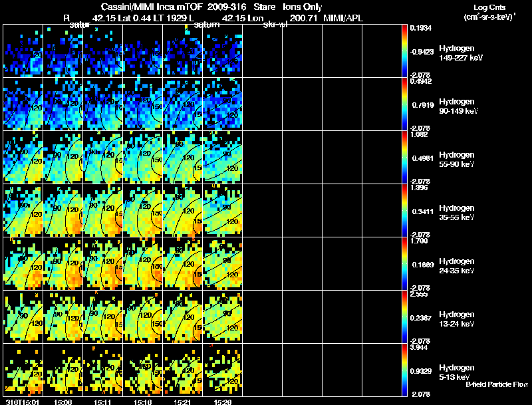Click the Ions Only header text
The height and width of the screenshot is (405, 532).
[x=302, y=7]
